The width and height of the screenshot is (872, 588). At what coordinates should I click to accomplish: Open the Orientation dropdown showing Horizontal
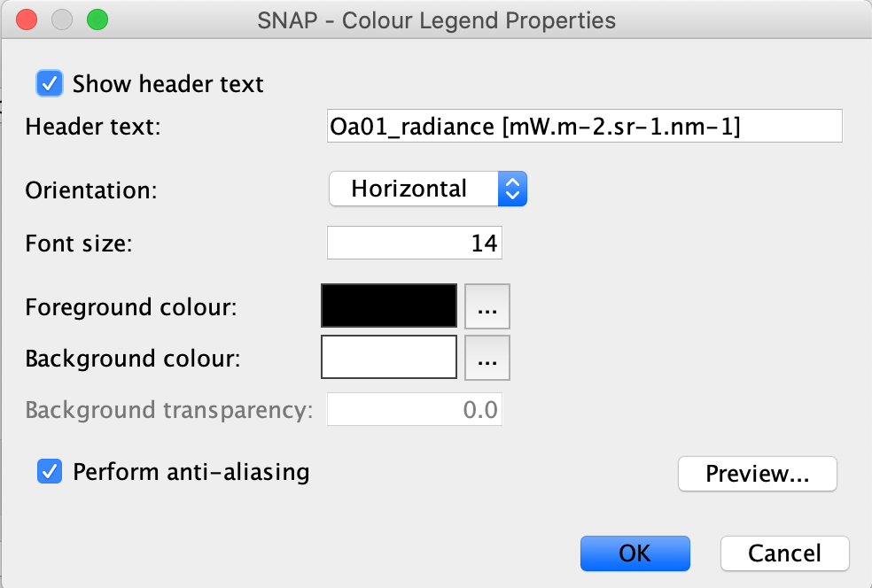click(428, 189)
